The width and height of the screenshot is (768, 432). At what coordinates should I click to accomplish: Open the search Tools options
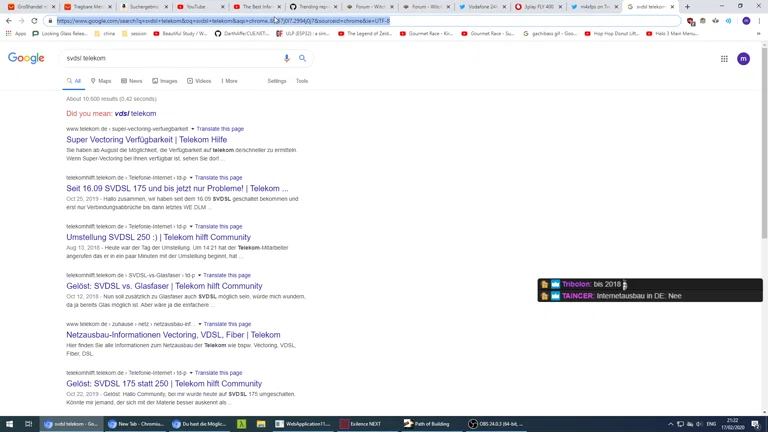coord(301,81)
